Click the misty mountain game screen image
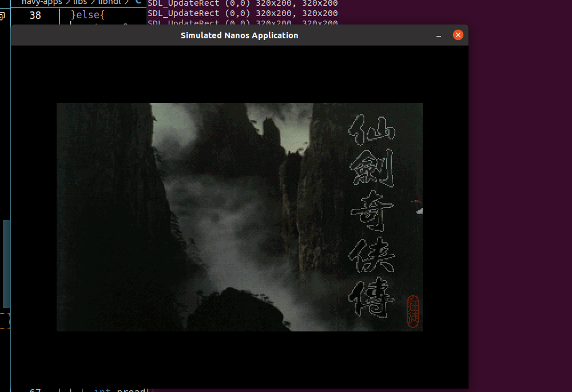This screenshot has width=572, height=392. [239, 217]
